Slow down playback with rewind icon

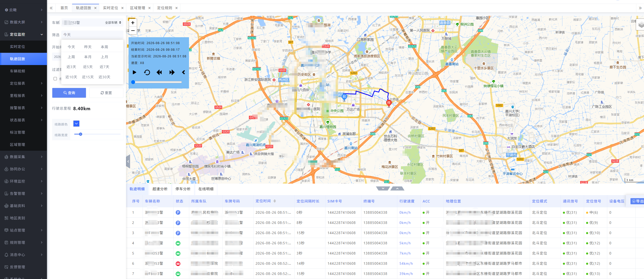click(159, 72)
